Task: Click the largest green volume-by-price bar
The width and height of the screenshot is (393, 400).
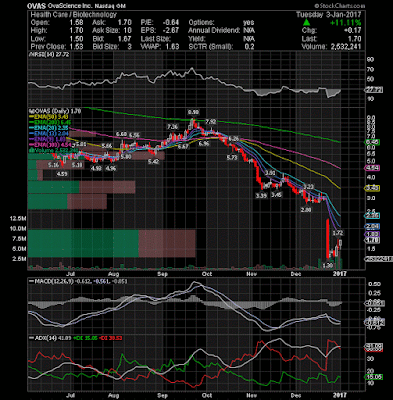Action: (83, 243)
